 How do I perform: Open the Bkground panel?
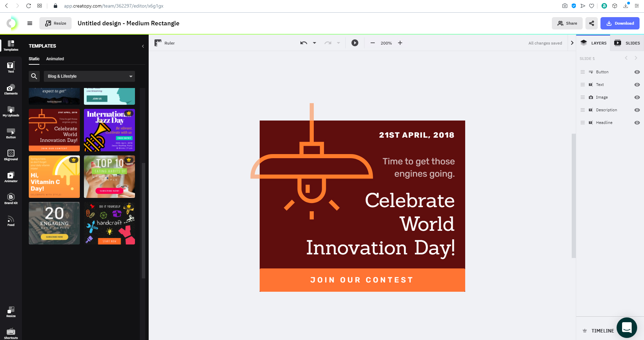pyautogui.click(x=11, y=155)
